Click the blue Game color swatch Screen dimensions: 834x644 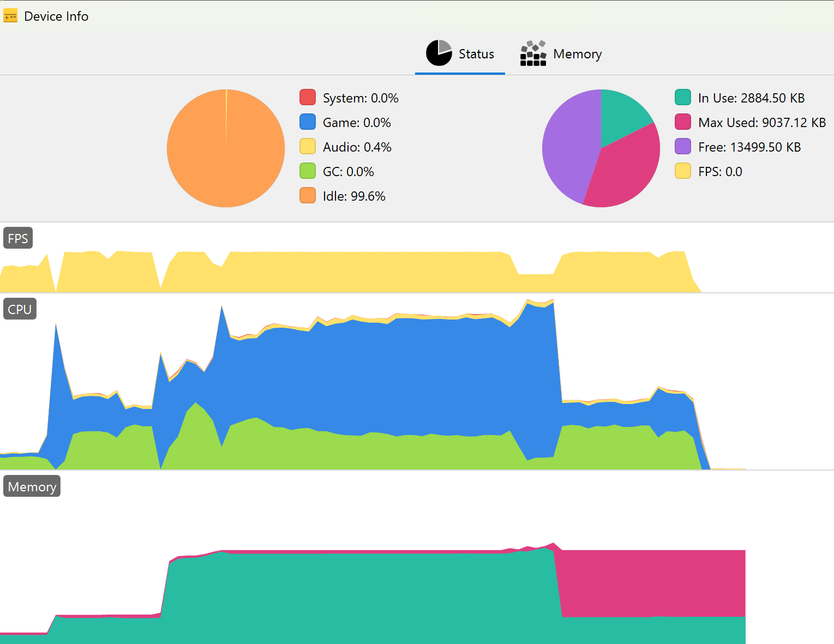tap(308, 122)
